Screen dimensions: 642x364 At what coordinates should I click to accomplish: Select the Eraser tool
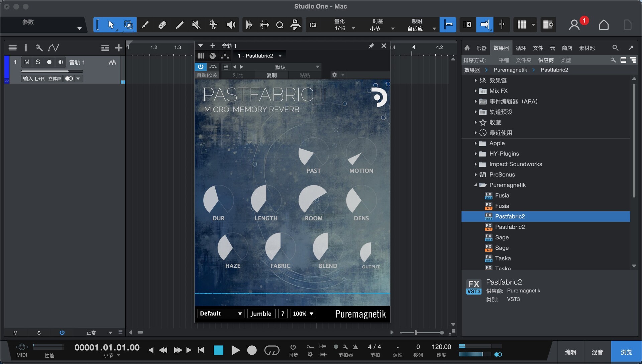point(162,25)
